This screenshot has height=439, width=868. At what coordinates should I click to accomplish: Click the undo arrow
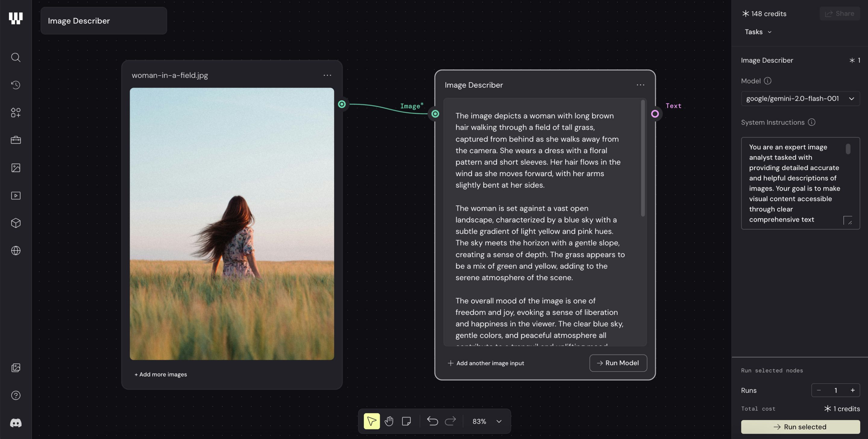point(432,421)
